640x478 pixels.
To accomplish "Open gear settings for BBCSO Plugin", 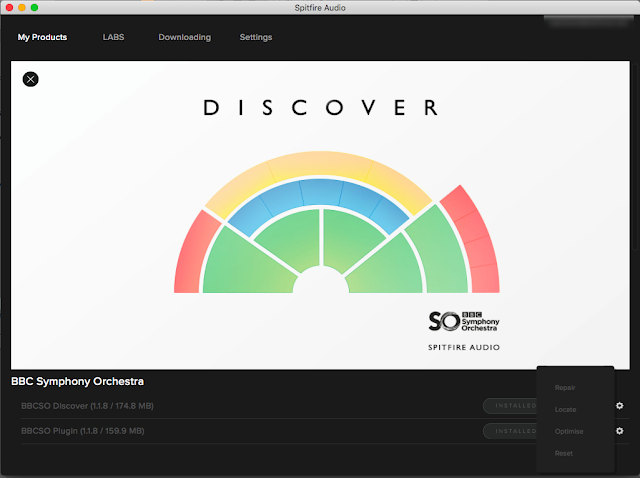I will coord(619,431).
